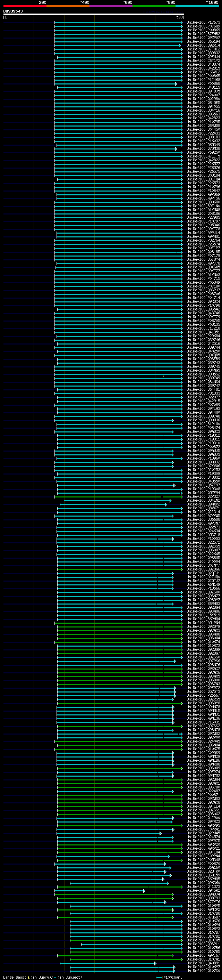The height and width of the screenshot is (980, 222).
Task: Open hit UniRef100_P07689
Action: click(x=203, y=26)
